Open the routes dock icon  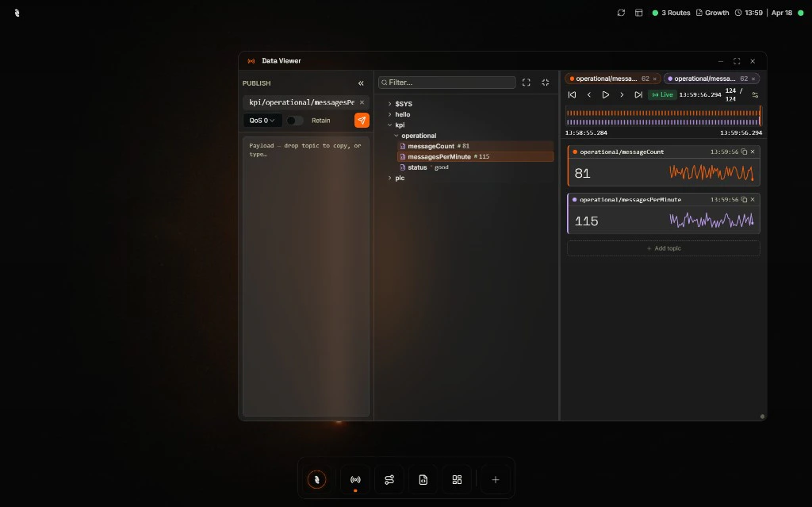389,479
